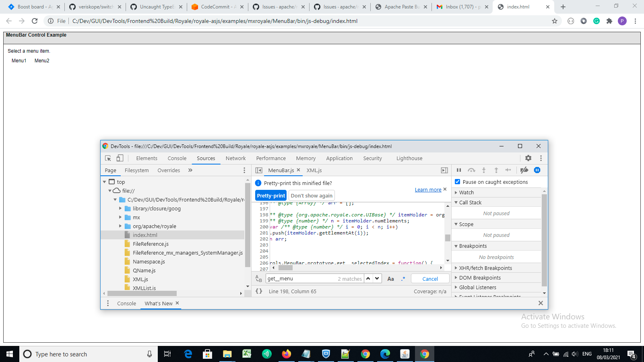Toggle blue pause-on-exceptions button in debugger toolbar
Screen dimensions: 644x362
tap(537, 170)
